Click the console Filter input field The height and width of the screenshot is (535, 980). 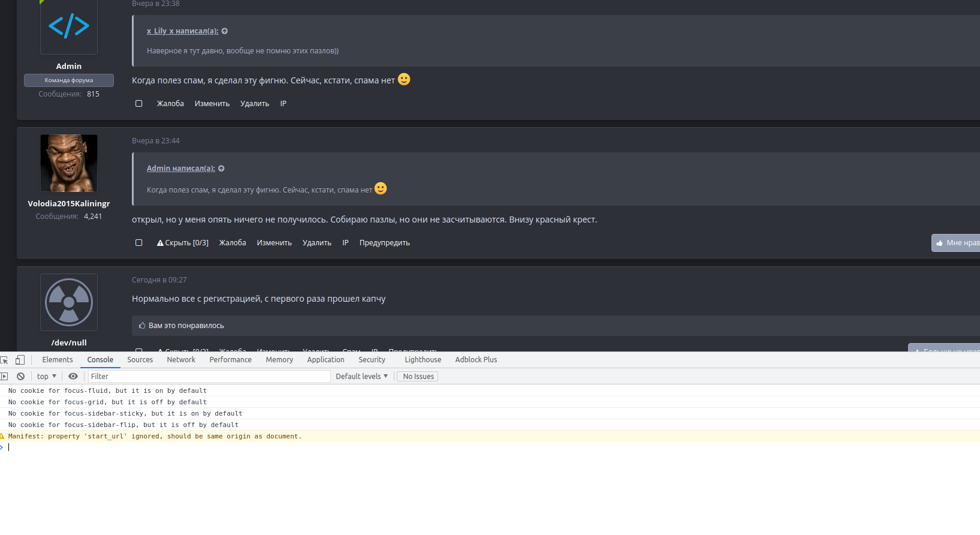209,377
